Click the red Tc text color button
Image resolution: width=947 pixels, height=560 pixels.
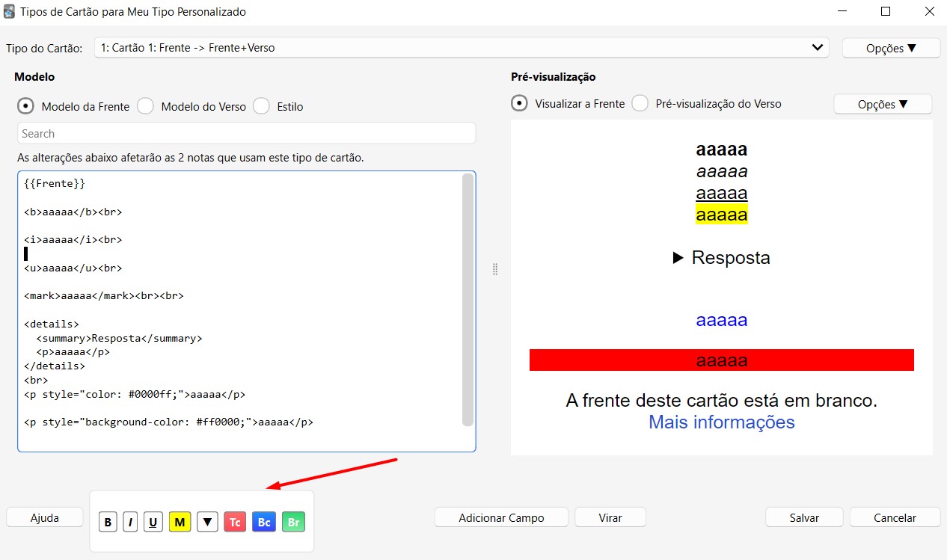coord(235,522)
